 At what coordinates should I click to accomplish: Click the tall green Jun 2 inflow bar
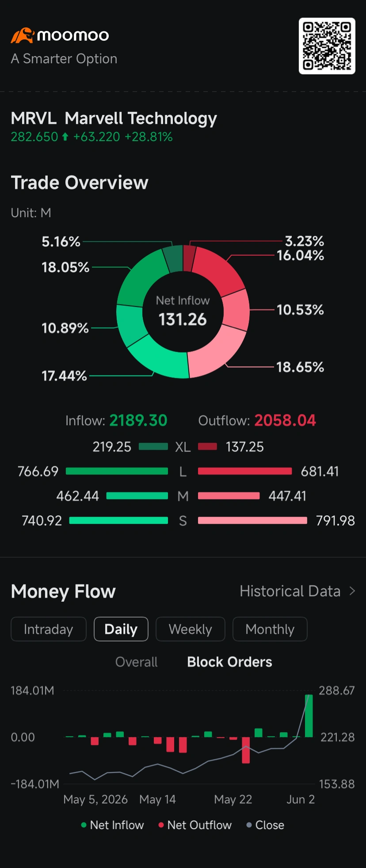click(309, 716)
